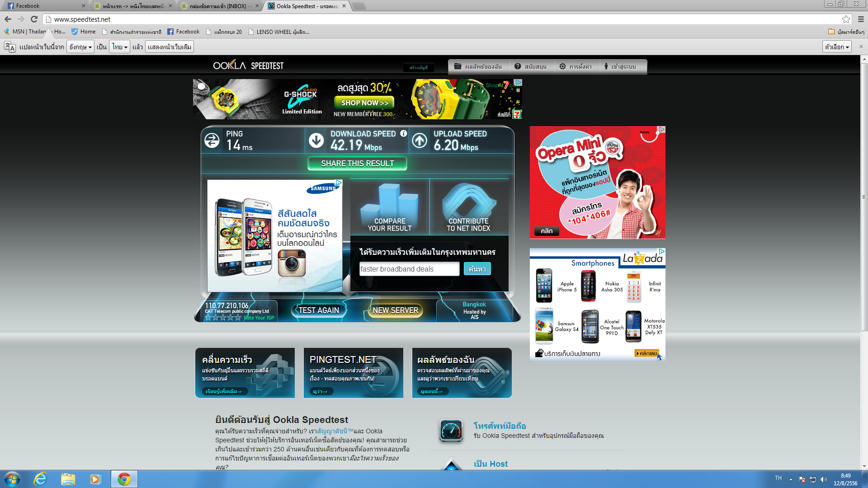
Task: Open the translate options dropdown
Action: coord(837,47)
